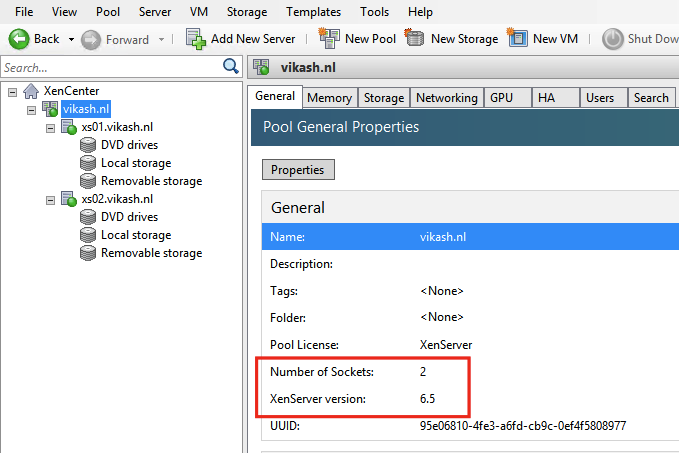The height and width of the screenshot is (453, 679).
Task: Click the vikash.nl pool icon in tree
Action: pyautogui.click(x=50, y=109)
